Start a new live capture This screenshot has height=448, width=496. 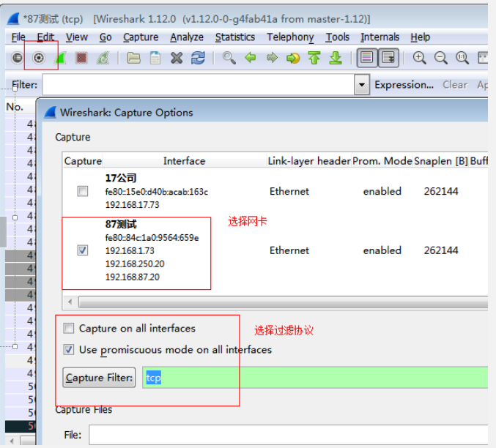(x=60, y=58)
